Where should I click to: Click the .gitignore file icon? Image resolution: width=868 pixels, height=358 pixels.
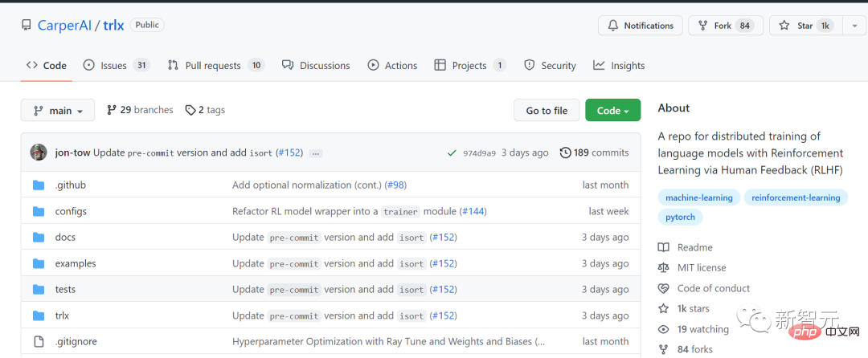point(39,342)
